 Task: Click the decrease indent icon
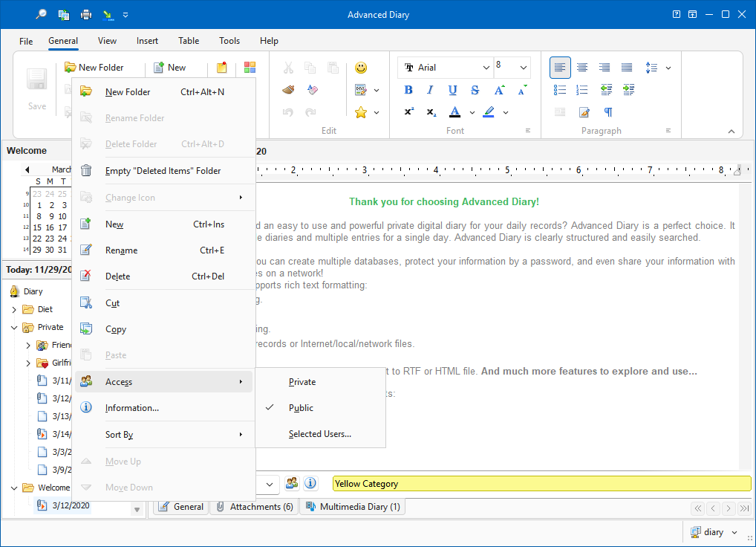pyautogui.click(x=606, y=90)
